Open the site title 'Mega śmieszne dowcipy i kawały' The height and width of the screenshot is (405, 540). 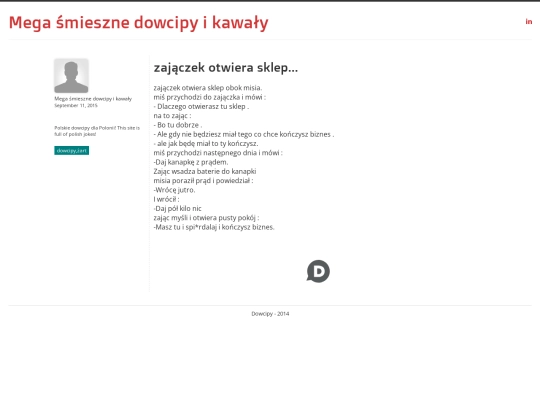pyautogui.click(x=138, y=23)
